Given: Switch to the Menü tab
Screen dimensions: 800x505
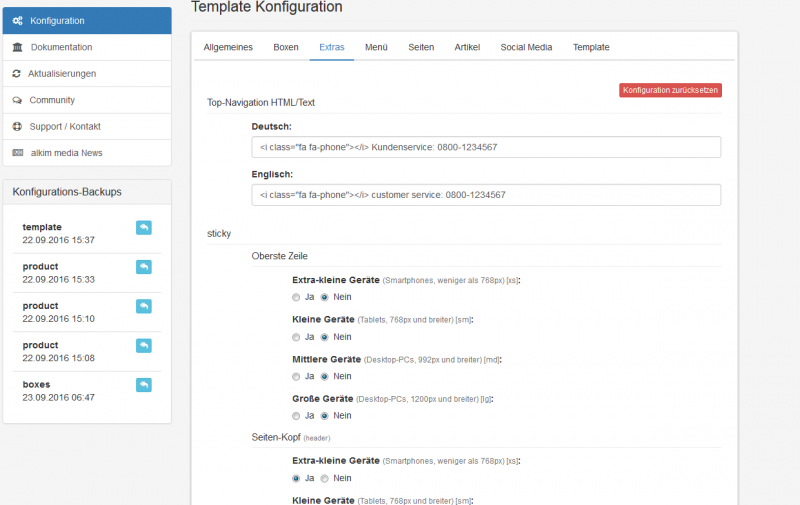Looking at the screenshot, I should point(376,47).
